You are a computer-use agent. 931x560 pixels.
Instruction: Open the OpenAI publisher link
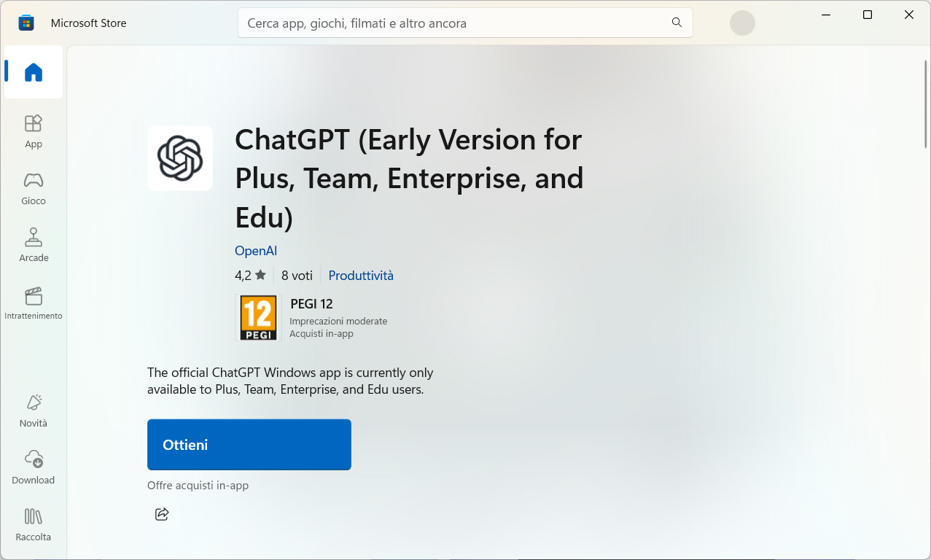coord(256,251)
